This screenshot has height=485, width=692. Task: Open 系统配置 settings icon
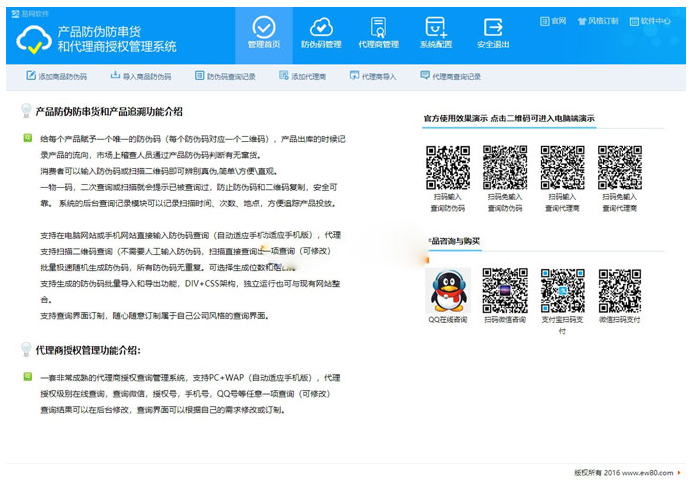tap(436, 32)
